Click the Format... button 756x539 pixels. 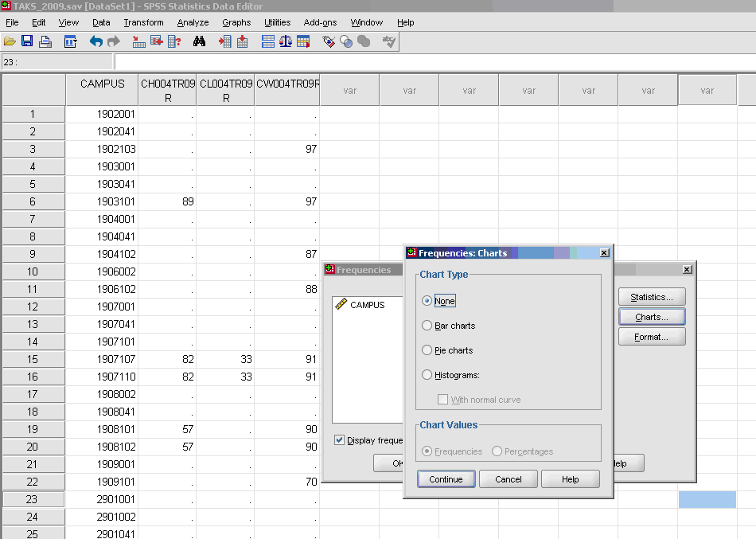pos(652,337)
